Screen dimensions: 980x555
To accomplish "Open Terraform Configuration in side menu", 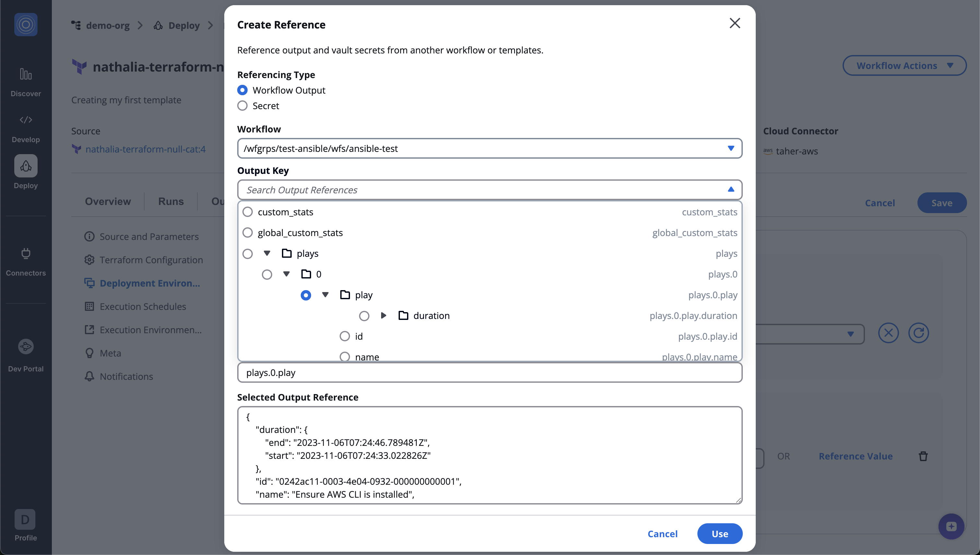I will (x=151, y=260).
